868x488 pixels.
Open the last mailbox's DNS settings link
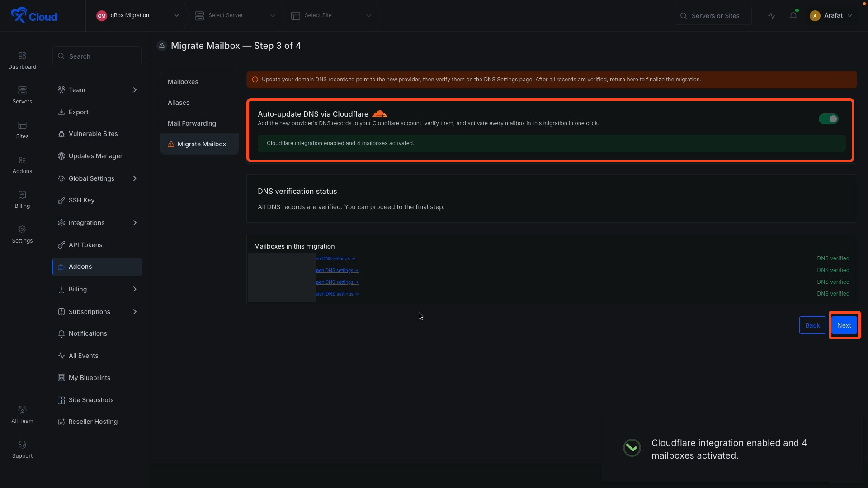coord(337,294)
